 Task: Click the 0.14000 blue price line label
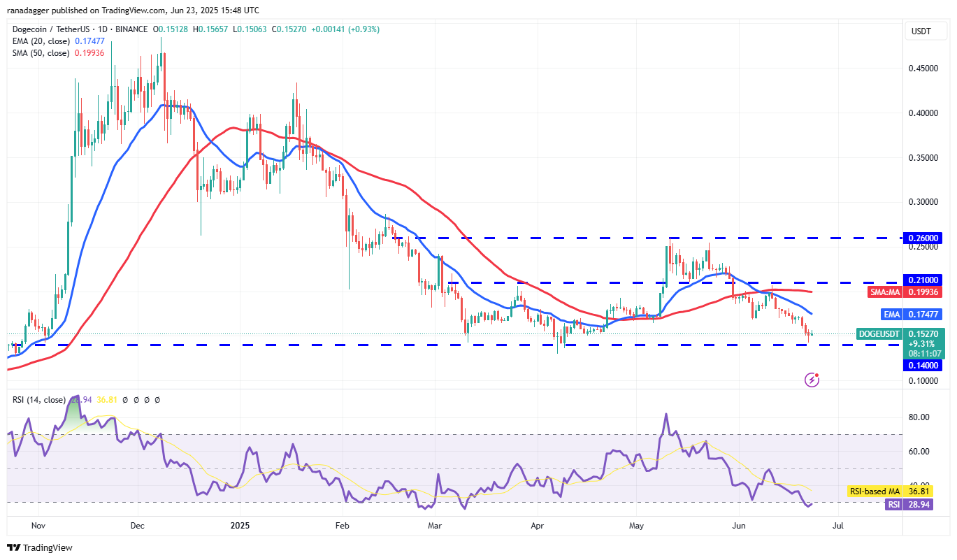coord(926,365)
